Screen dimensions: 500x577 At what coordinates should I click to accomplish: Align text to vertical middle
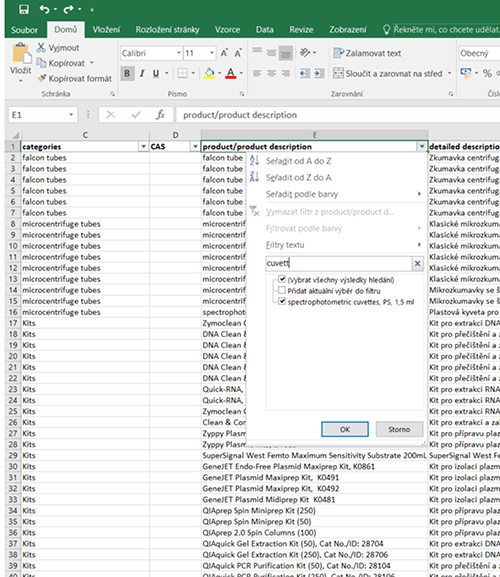tap(272, 53)
